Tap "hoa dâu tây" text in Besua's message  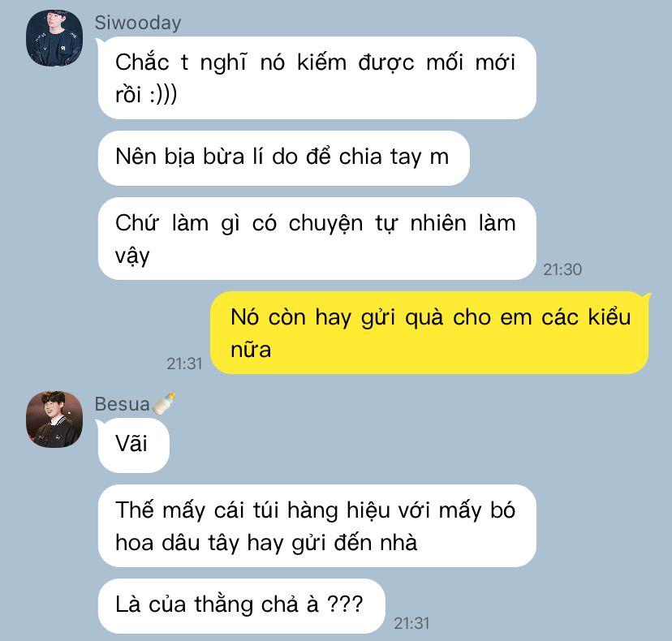pyautogui.click(x=179, y=543)
